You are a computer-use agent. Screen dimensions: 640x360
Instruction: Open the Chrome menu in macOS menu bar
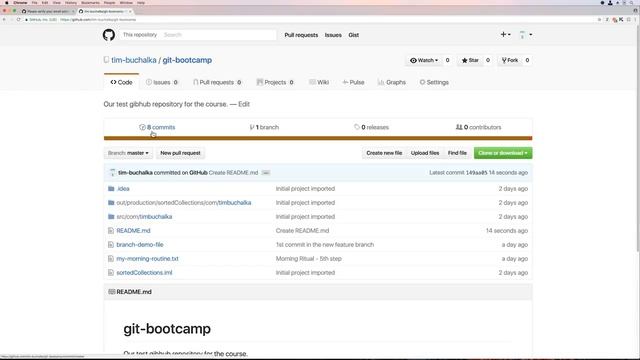pyautogui.click(x=20, y=3)
